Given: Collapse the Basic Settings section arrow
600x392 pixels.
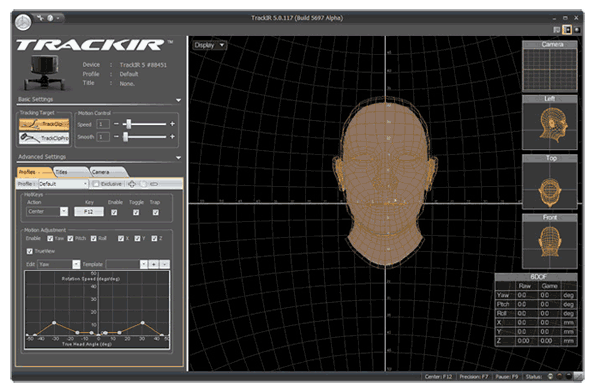Looking at the screenshot, I should [x=178, y=100].
